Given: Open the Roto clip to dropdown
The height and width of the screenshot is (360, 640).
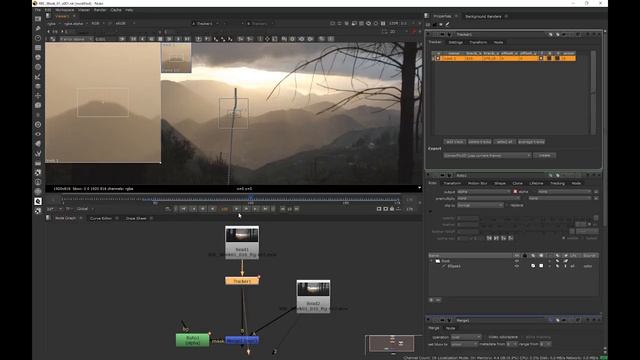Looking at the screenshot, I should [x=480, y=205].
